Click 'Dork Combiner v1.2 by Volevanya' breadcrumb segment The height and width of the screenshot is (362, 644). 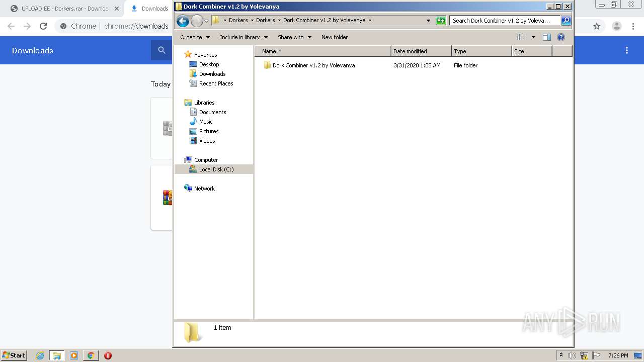pos(325,20)
